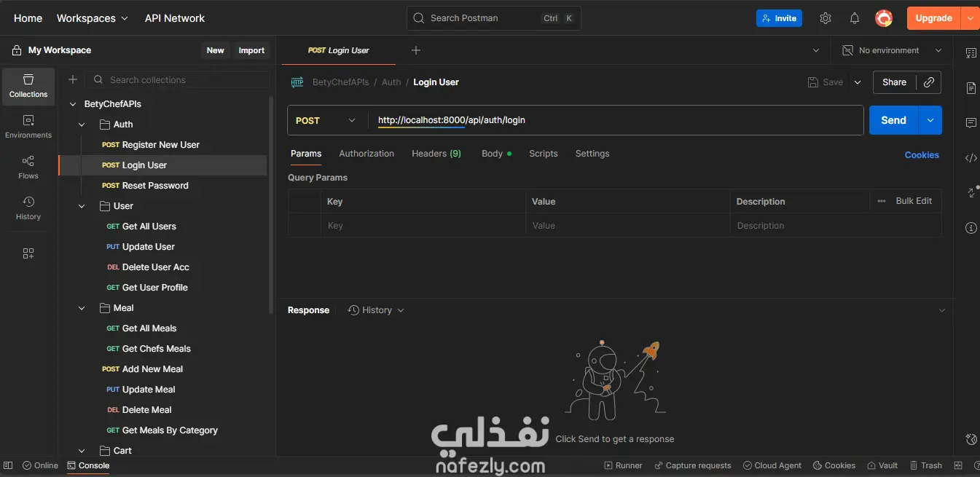Open the No environment selector
Screen dimensions: 980x477
click(x=892, y=50)
